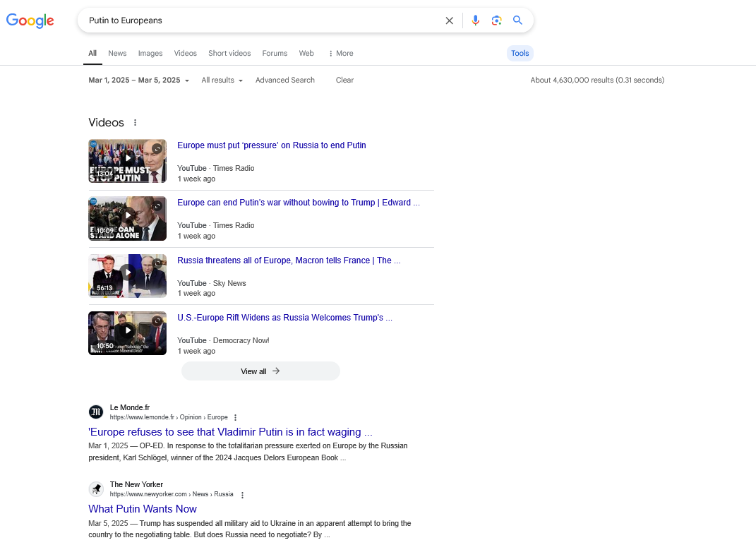This screenshot has width=756, height=557.
Task: Switch to the Images tab
Action: (150, 54)
